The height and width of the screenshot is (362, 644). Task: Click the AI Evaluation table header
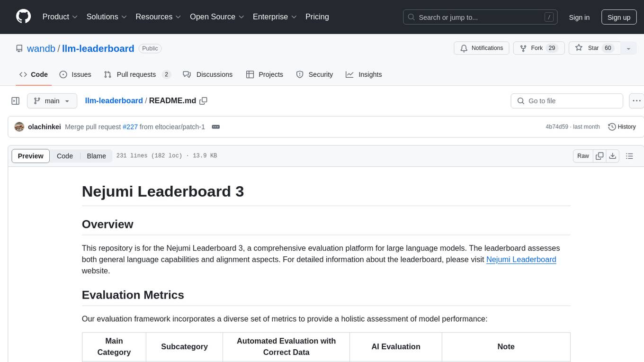[x=396, y=346]
